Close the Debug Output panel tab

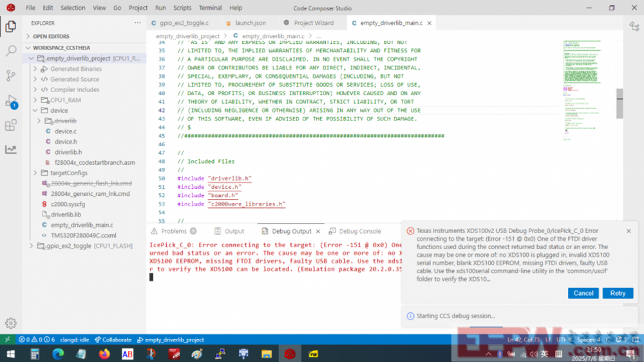pos(318,231)
